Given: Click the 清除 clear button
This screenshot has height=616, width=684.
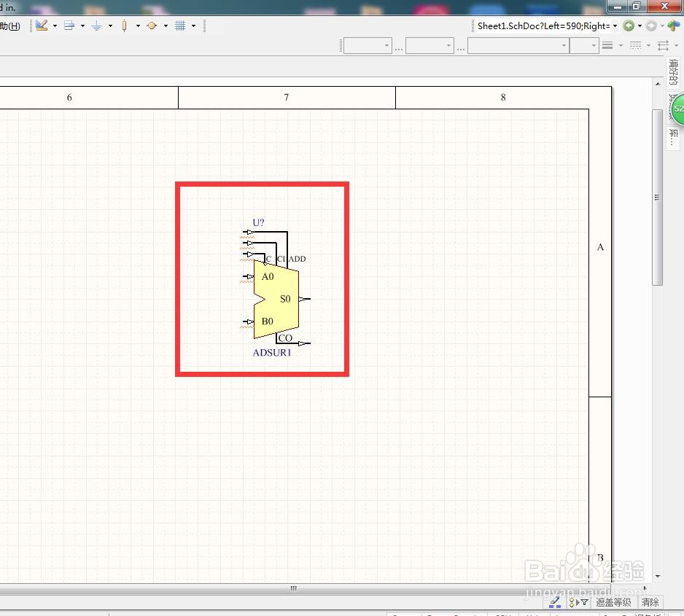Looking at the screenshot, I should pyautogui.click(x=650, y=602).
